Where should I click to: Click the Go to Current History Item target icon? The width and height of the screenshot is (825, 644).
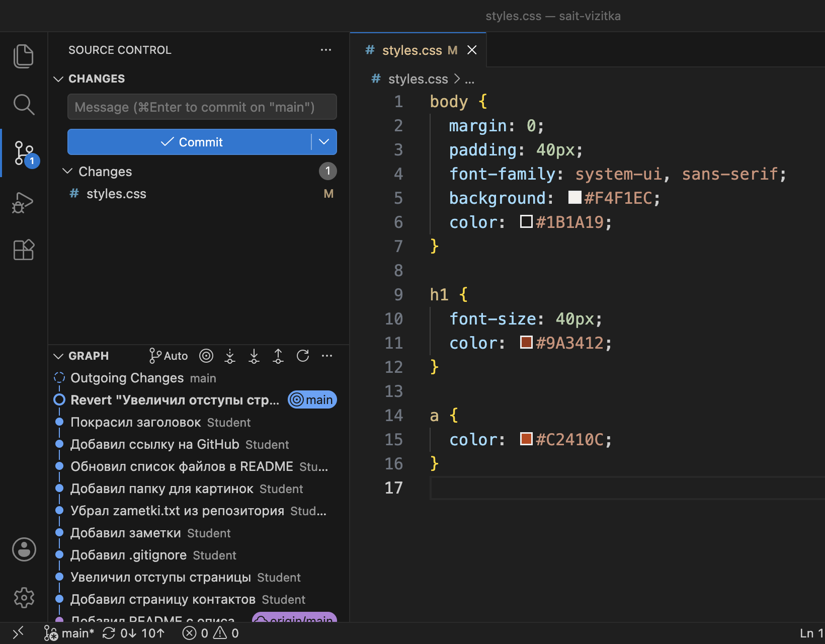[206, 356]
